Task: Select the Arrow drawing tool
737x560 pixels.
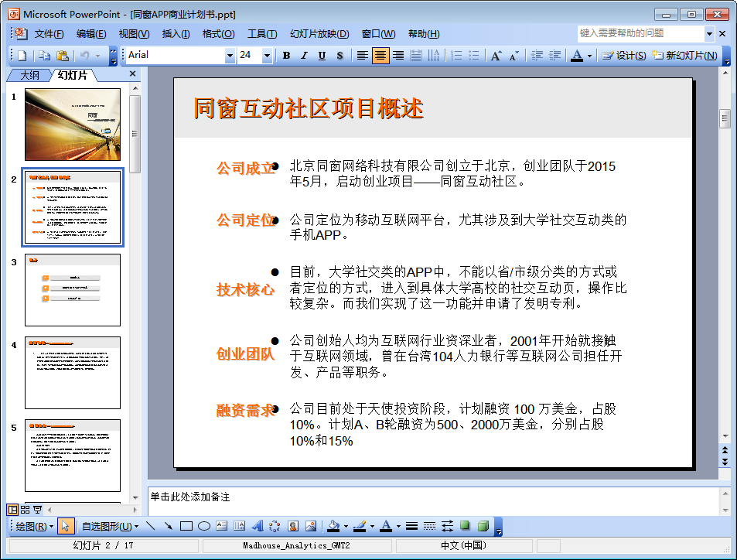Action: pos(169,526)
